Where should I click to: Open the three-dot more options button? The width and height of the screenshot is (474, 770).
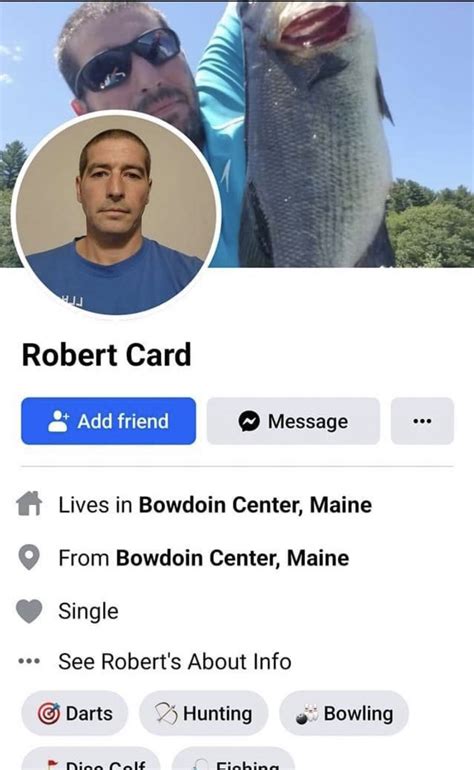pos(422,421)
